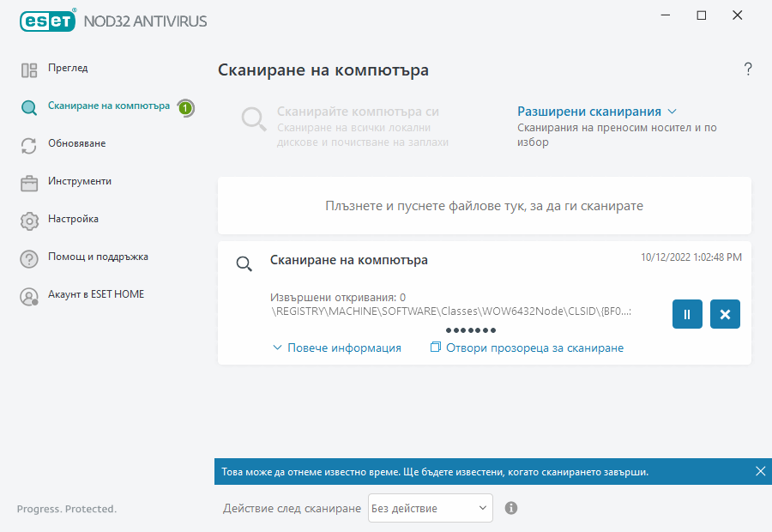Open the Без действие action dropdown
772x532 pixels.
[x=429, y=508]
